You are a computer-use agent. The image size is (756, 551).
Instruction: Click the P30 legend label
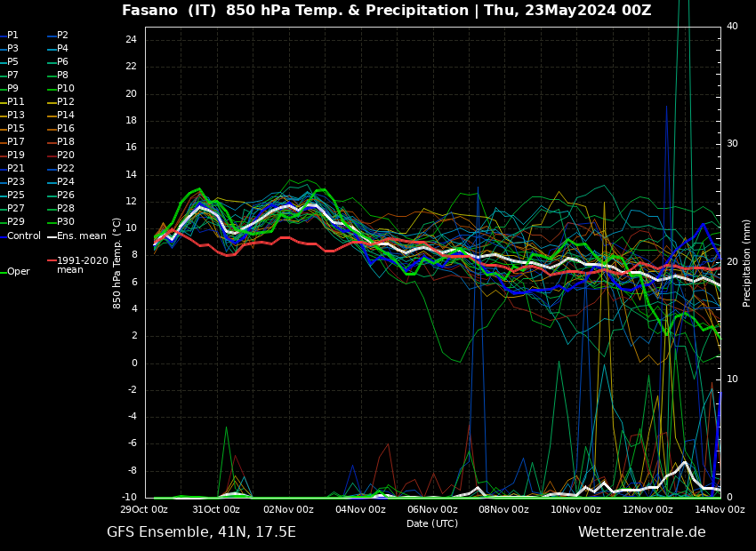click(66, 222)
